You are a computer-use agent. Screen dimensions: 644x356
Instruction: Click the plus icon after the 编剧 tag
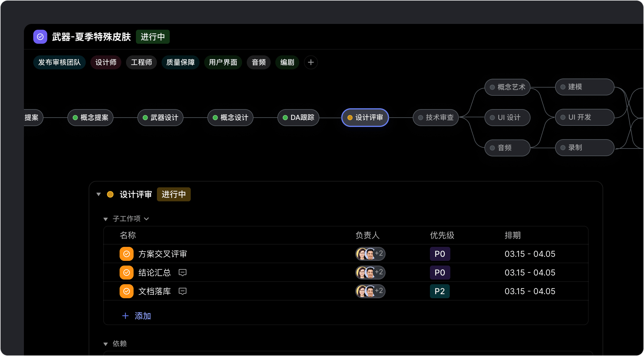click(x=311, y=62)
